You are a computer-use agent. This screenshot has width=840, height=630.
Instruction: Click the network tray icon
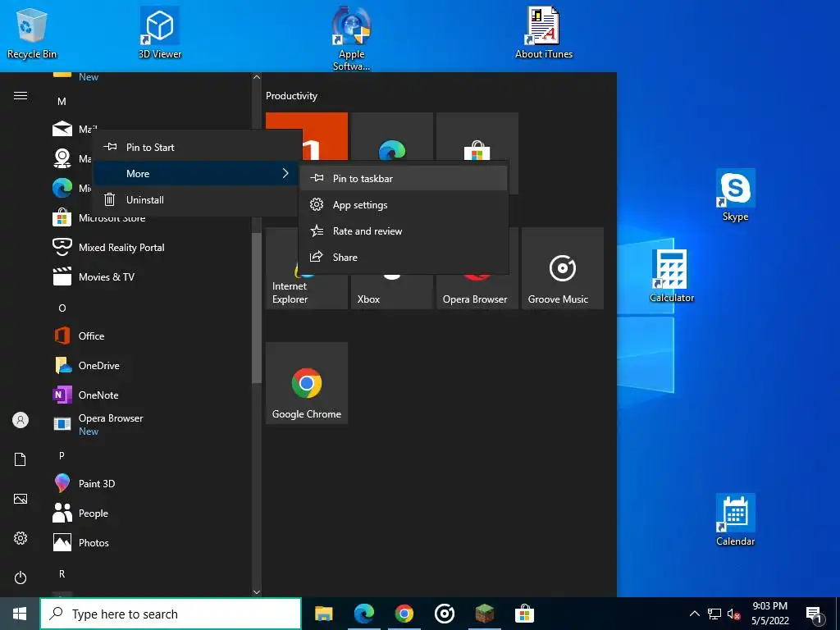coord(714,614)
